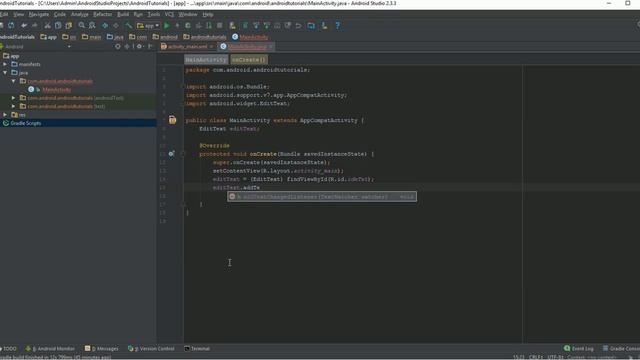Open the Window menu
Screen dimensions: 640x360
[188, 14]
